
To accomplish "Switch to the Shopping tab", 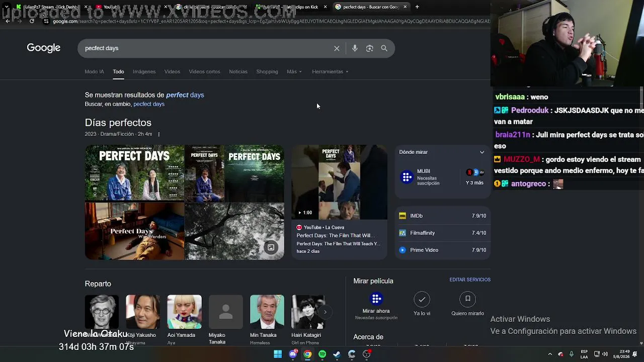I will pyautogui.click(x=267, y=72).
